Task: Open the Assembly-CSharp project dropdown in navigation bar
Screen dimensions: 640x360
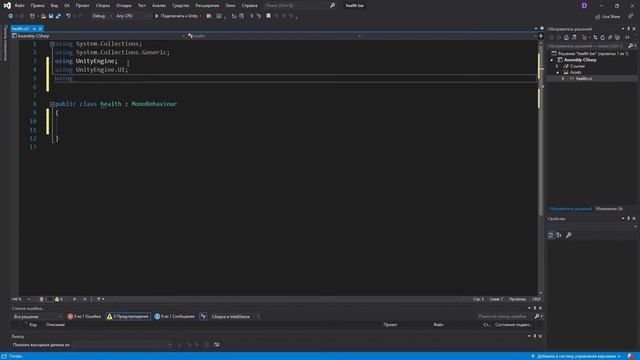Action: pos(98,36)
